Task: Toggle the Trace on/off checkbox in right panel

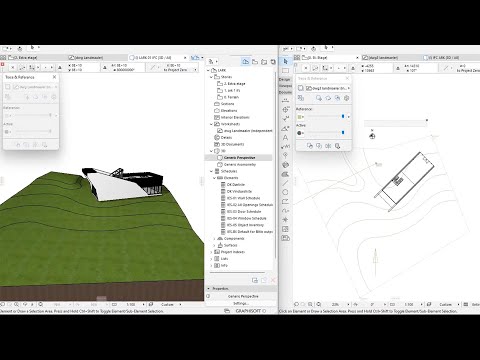Action: [300, 88]
